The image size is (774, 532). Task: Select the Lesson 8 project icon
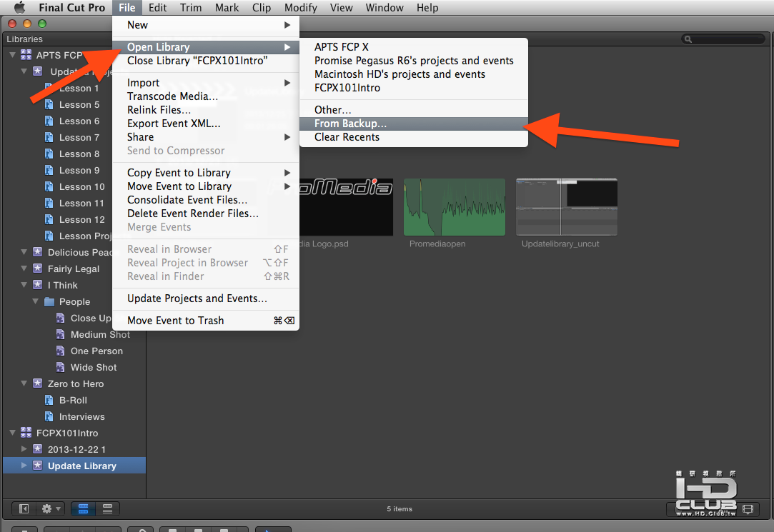pos(49,154)
